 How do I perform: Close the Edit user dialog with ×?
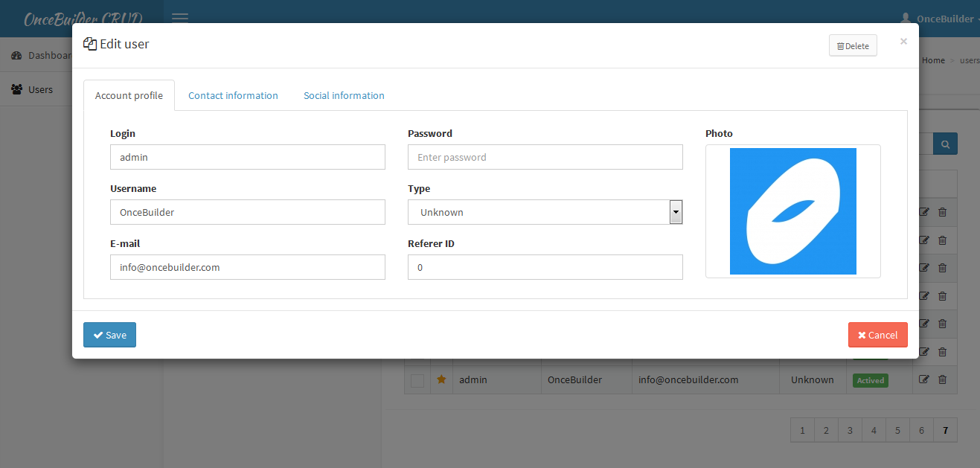tap(903, 42)
